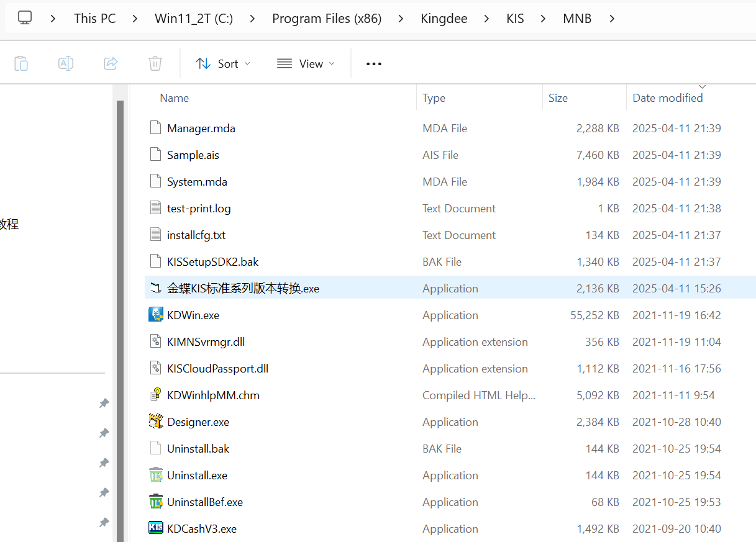Select the Uninstall.exe file name
The width and height of the screenshot is (756, 542).
(197, 475)
